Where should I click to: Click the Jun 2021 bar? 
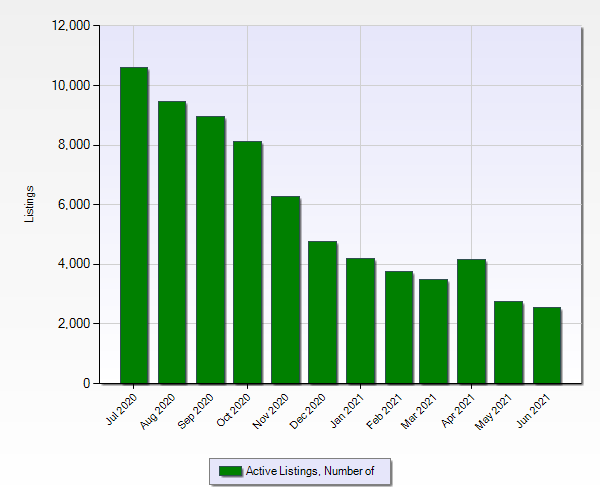(546, 345)
